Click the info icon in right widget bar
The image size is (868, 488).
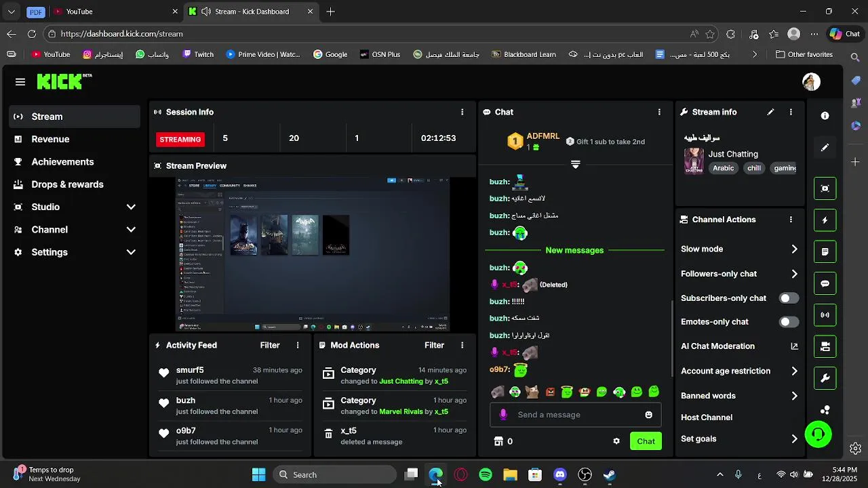coord(825,116)
